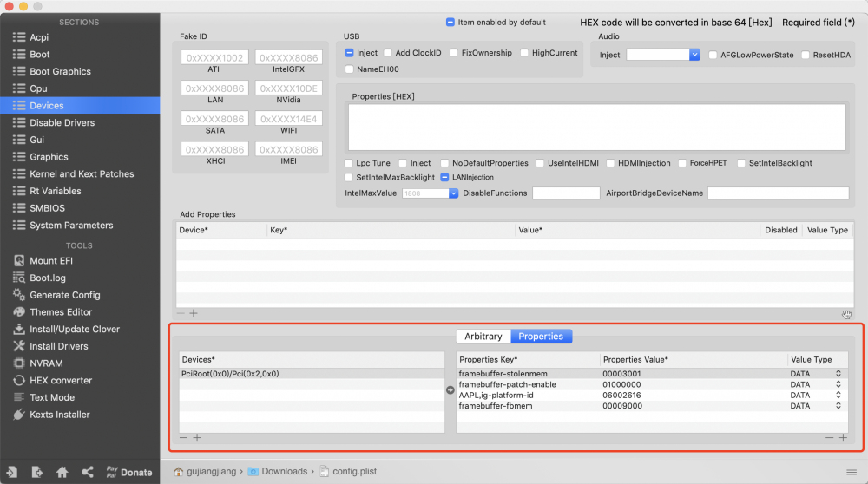Open Install Drivers tools icon

(19, 346)
